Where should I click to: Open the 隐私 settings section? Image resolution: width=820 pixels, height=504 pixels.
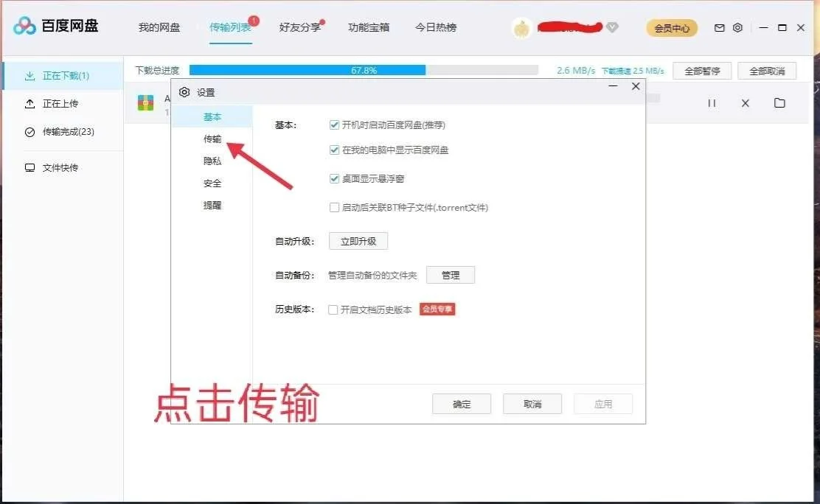point(212,161)
